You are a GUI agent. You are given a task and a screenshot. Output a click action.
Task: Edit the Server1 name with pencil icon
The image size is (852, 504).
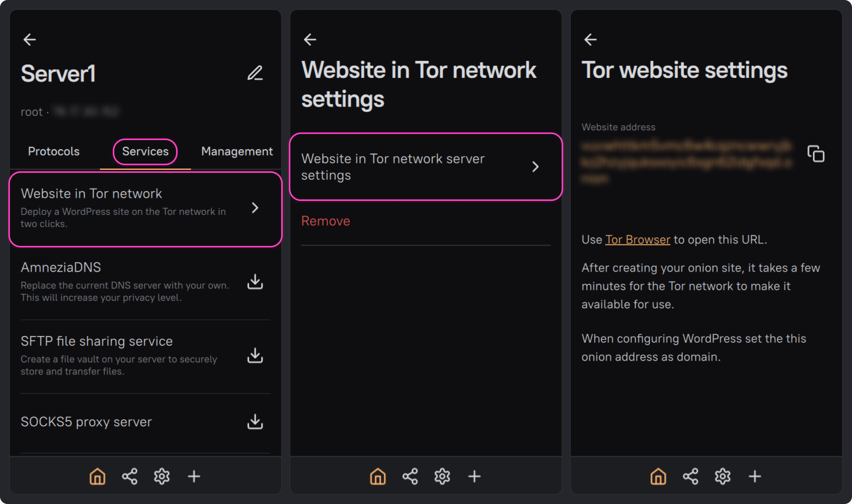[x=255, y=73]
